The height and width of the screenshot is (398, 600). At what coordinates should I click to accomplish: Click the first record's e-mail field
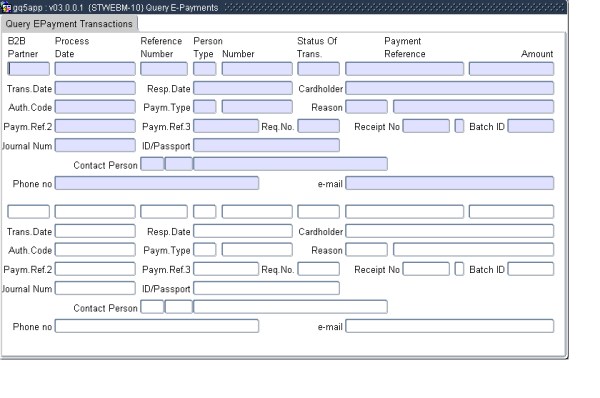[x=450, y=183]
